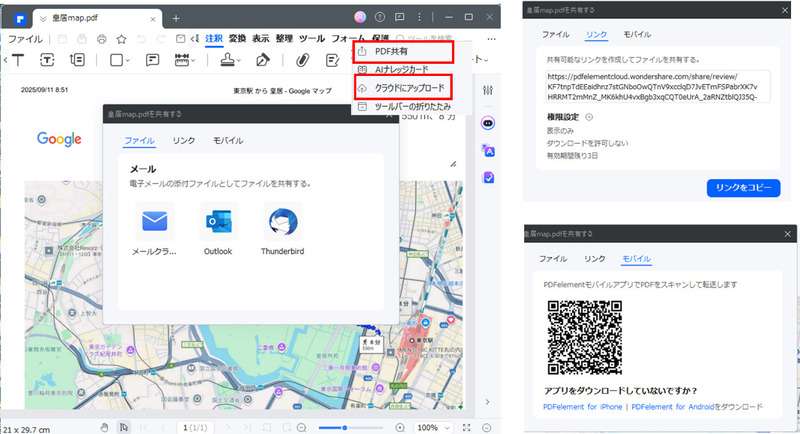Open the checklist icon in right sidebar
The width and height of the screenshot is (800, 434).
pos(488,177)
